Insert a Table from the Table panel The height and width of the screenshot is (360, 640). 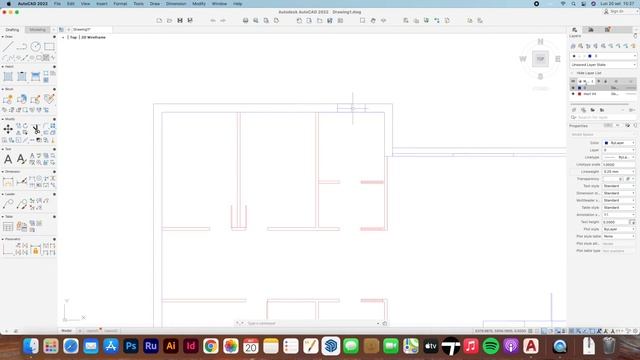[x=8, y=227]
